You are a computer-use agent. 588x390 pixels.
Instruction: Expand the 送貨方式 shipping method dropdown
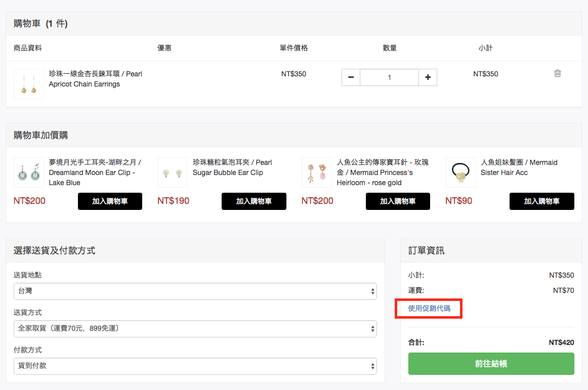click(x=195, y=328)
